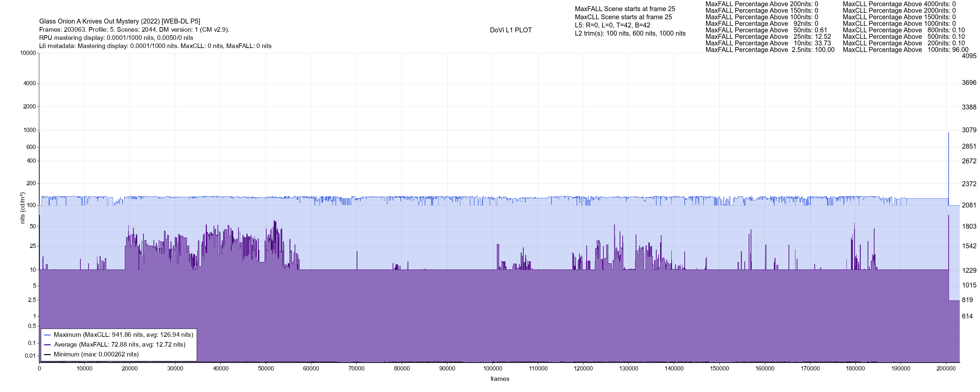The height and width of the screenshot is (392, 980).
Task: Click the blue Maximum legend line swatch
Action: tap(48, 335)
